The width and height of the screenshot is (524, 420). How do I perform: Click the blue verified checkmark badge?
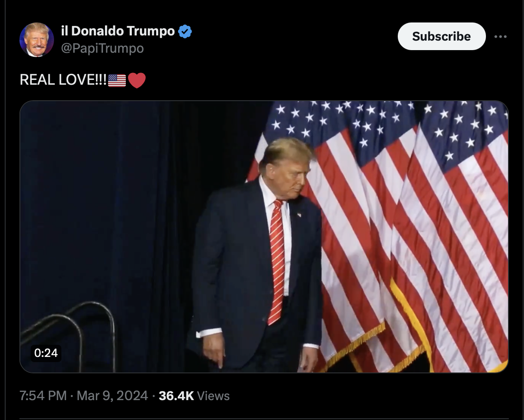click(185, 31)
